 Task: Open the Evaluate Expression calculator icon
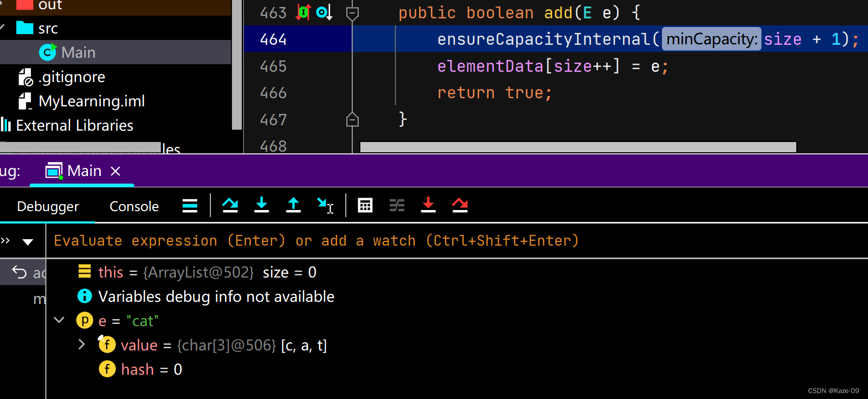(365, 206)
